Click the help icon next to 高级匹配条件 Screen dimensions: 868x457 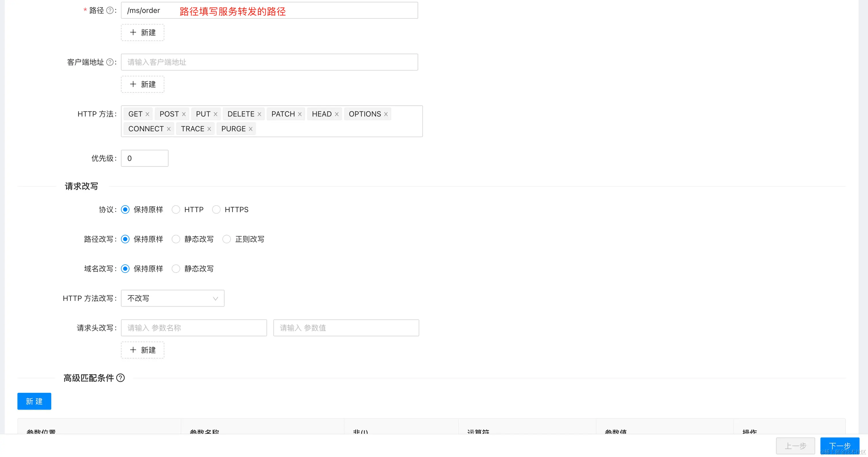coord(120,378)
